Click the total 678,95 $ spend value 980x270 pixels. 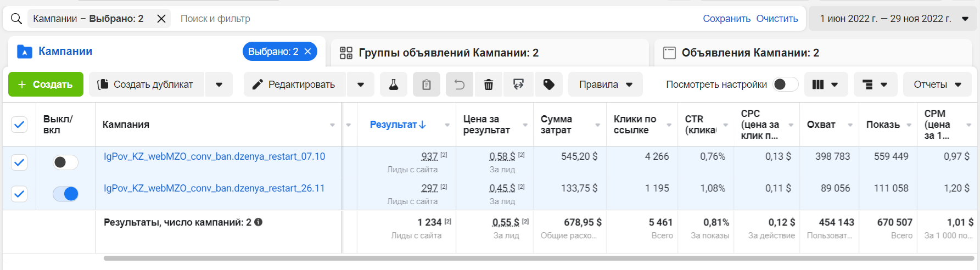tap(583, 222)
